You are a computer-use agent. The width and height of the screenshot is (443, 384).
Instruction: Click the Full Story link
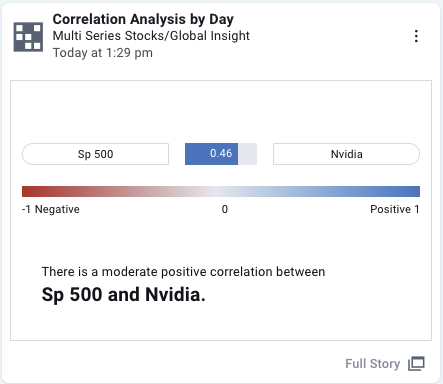click(372, 364)
